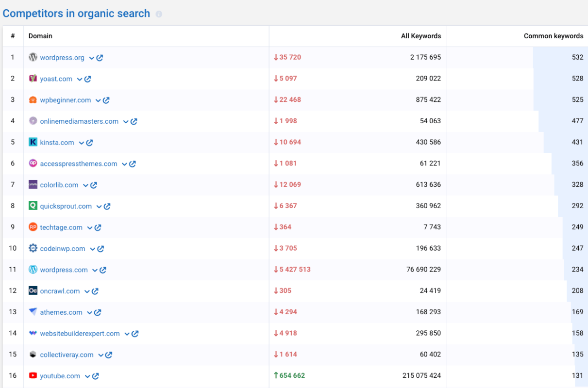This screenshot has height=388, width=588.
Task: Click the external link icon next to quicksprout.com
Action: (107, 207)
